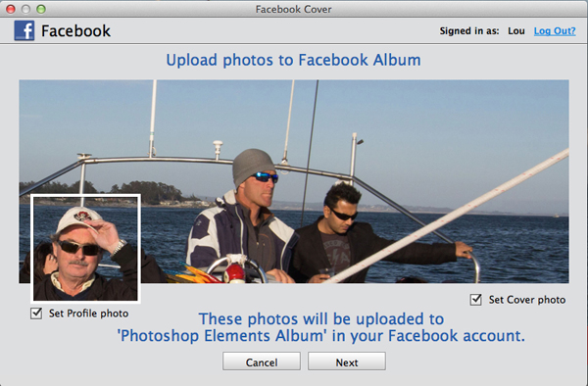Image resolution: width=588 pixels, height=386 pixels.
Task: Click the Upload photos to Facebook Album heading
Action: [294, 60]
